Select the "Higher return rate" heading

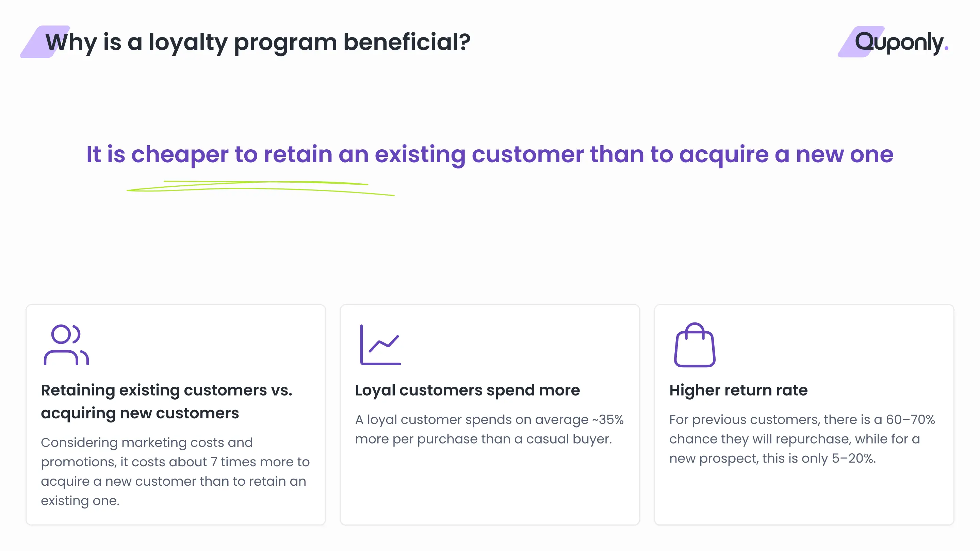coord(738,390)
